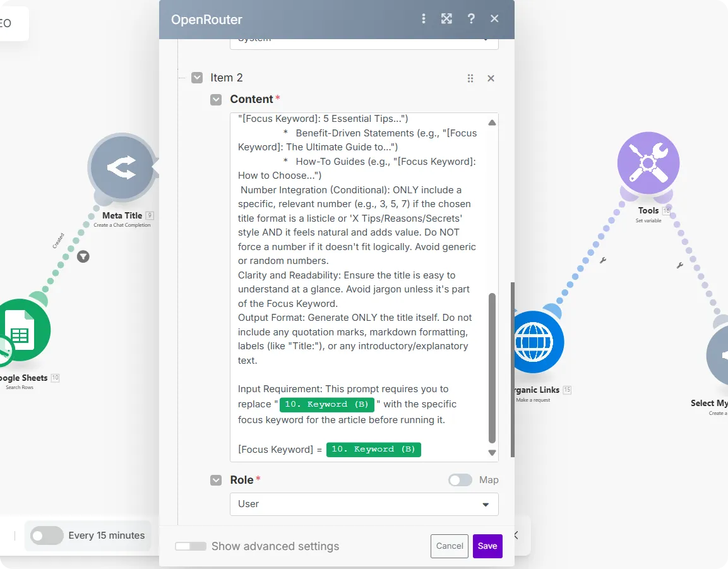Click the OpenRouter panel outer scrollbar
The width and height of the screenshot is (728, 569).
(513, 369)
